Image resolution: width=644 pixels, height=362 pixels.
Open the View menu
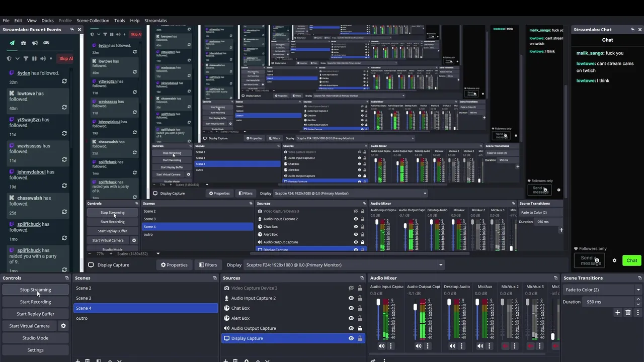coord(32,21)
